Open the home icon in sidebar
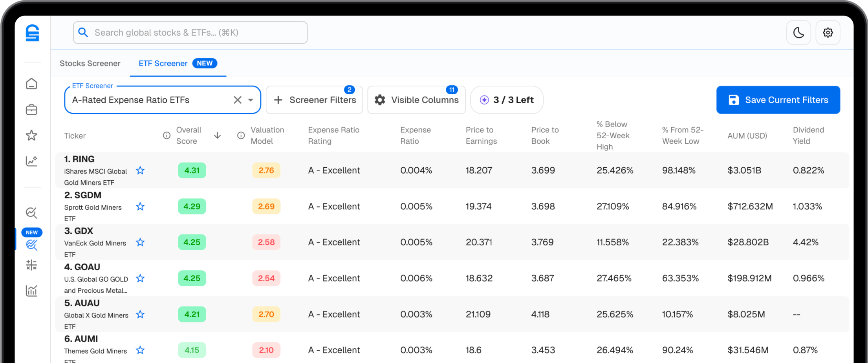 tap(31, 84)
